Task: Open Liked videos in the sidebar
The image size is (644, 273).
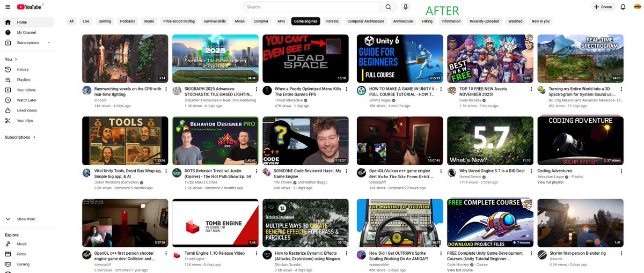Action: pos(27,110)
